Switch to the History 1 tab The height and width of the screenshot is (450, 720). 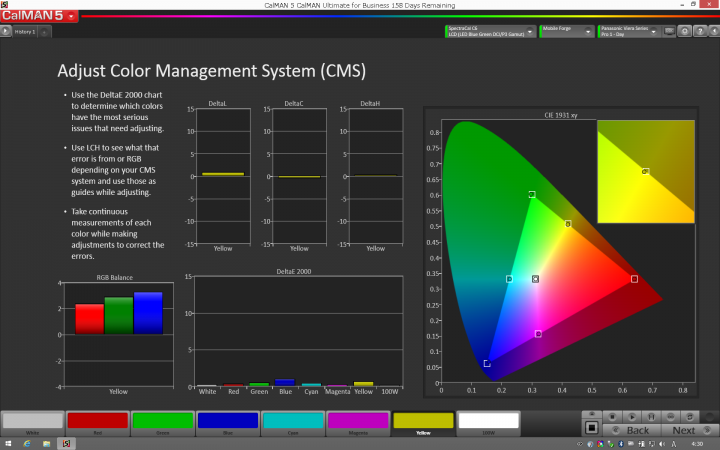[25, 32]
